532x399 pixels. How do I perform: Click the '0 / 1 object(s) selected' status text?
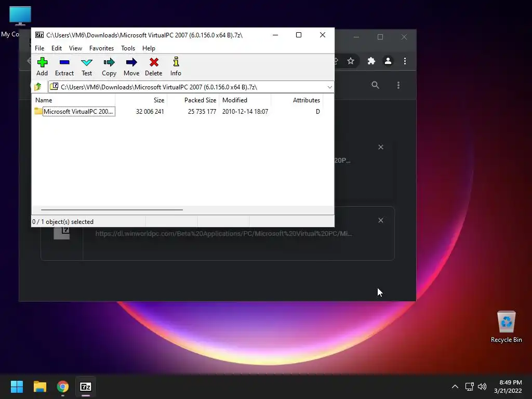pyautogui.click(x=63, y=222)
